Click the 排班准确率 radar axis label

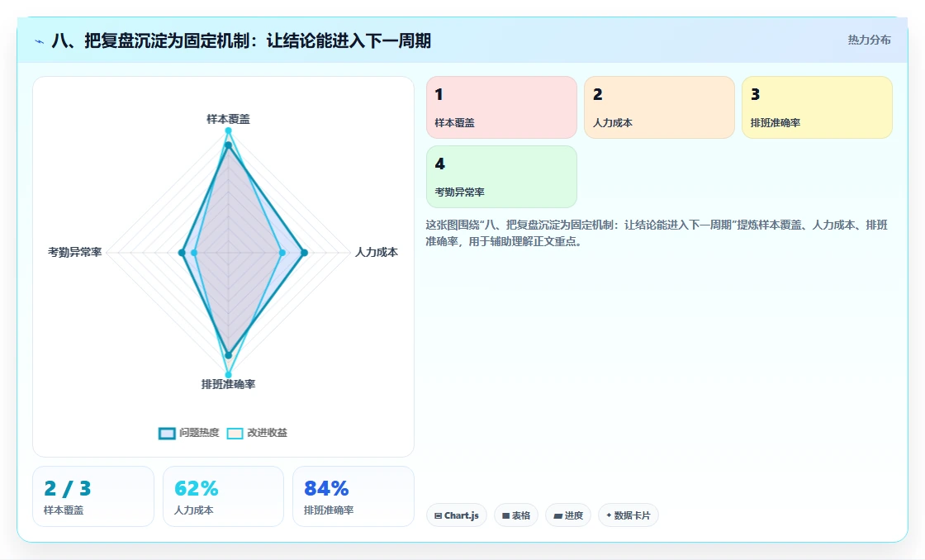[x=228, y=384]
